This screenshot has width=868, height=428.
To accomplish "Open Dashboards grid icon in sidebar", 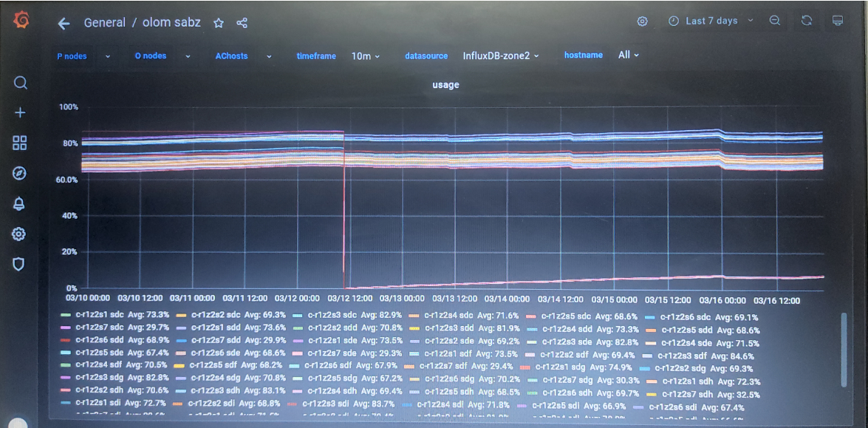I will pos(19,143).
